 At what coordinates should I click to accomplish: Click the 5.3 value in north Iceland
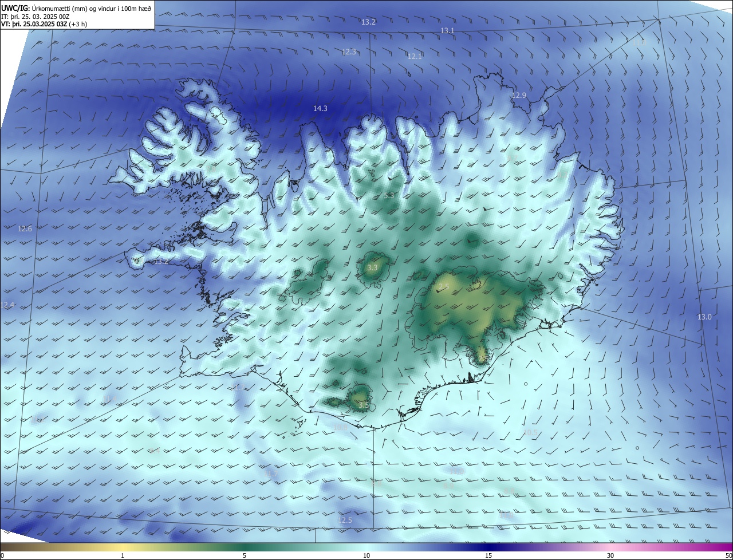pos(389,195)
